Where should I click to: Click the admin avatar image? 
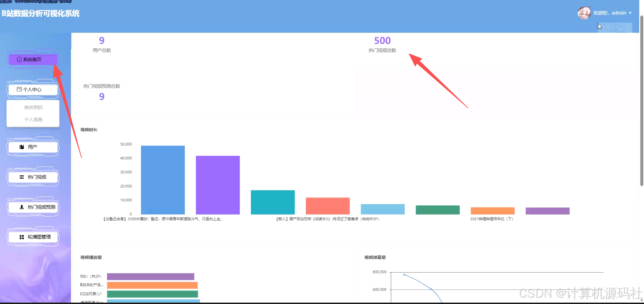click(x=584, y=13)
